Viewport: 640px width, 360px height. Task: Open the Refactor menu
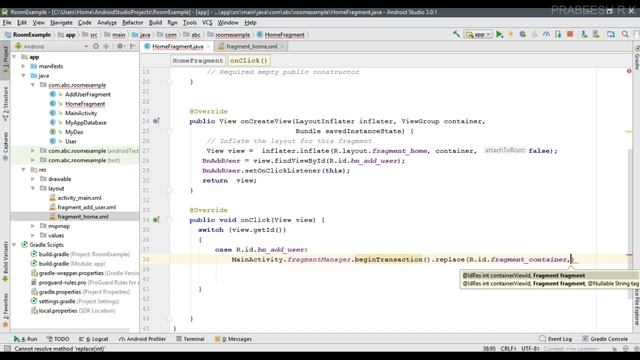133,22
